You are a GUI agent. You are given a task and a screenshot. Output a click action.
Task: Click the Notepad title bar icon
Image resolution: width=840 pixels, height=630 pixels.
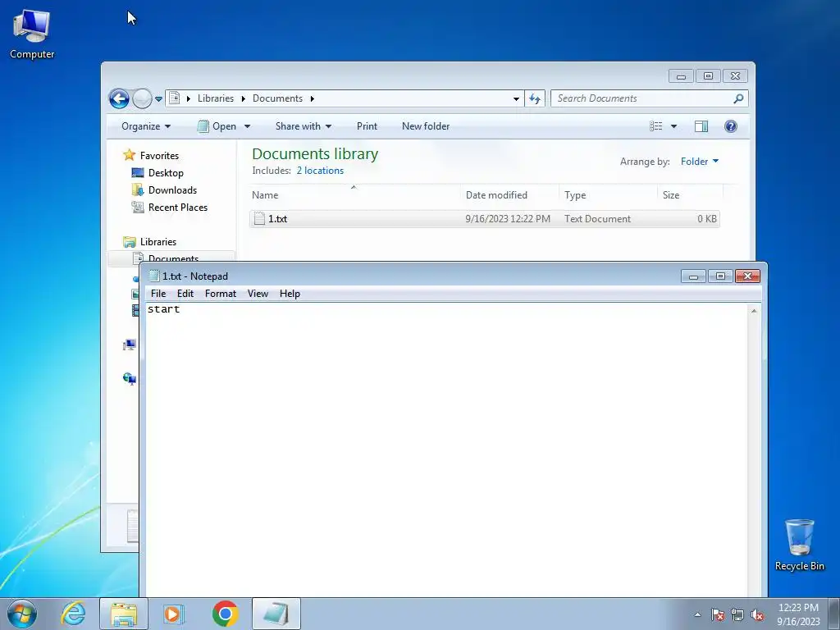[x=154, y=276]
